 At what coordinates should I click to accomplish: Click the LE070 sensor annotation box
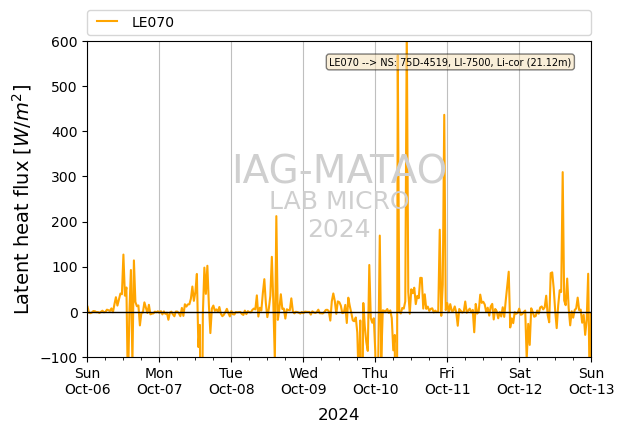click(450, 62)
